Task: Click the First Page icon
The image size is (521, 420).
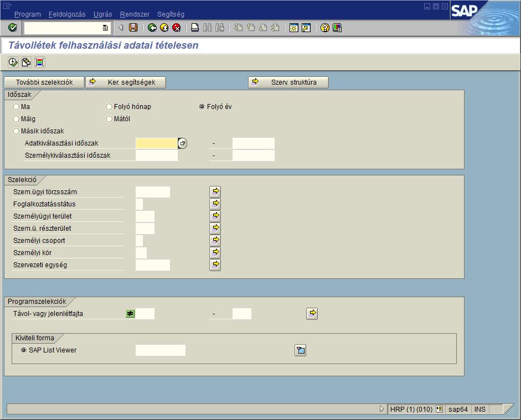Action: click(238, 28)
